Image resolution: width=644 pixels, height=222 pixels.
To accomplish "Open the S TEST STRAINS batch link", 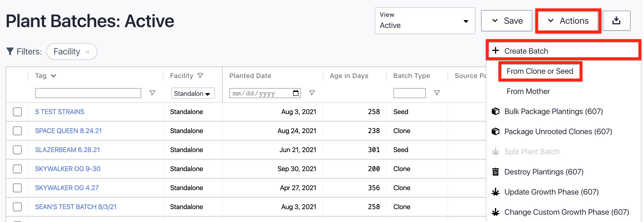I will [59, 112].
